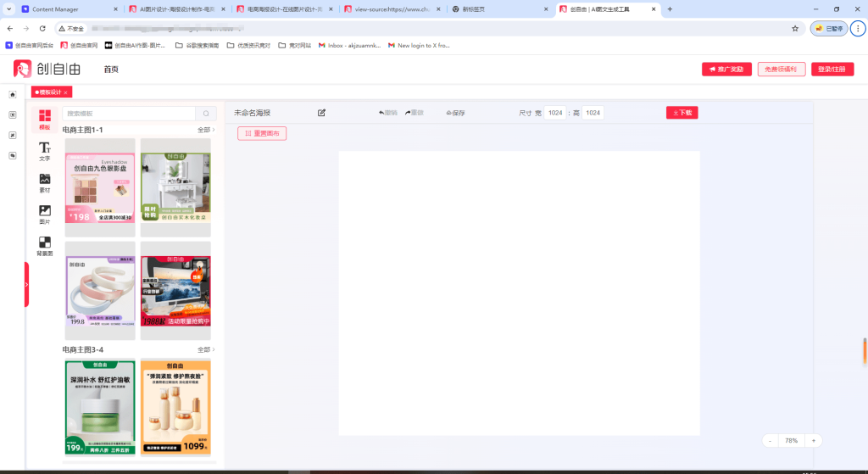Click the template search magnifier icon
Image resolution: width=868 pixels, height=474 pixels.
pos(206,113)
